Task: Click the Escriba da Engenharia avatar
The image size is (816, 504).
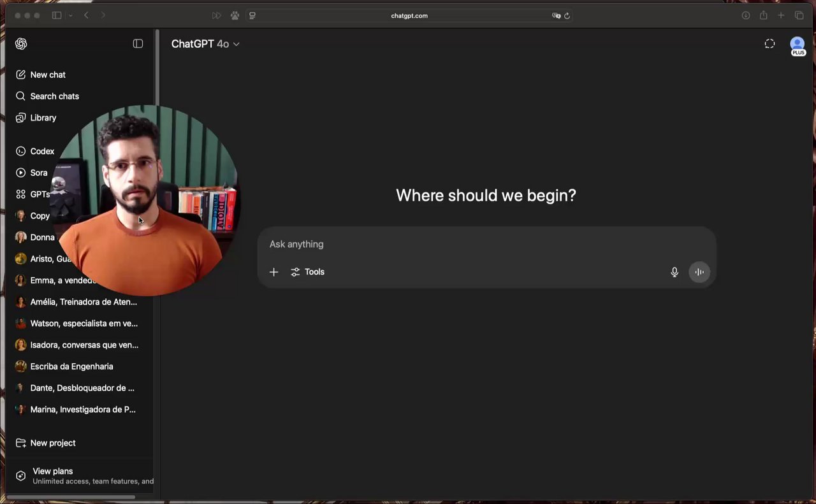Action: [x=21, y=366]
